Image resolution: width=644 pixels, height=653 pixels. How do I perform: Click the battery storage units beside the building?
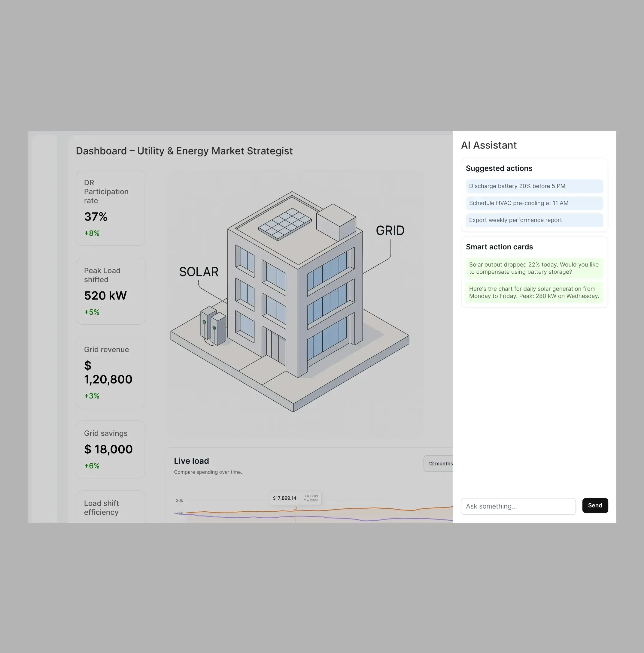tap(213, 326)
